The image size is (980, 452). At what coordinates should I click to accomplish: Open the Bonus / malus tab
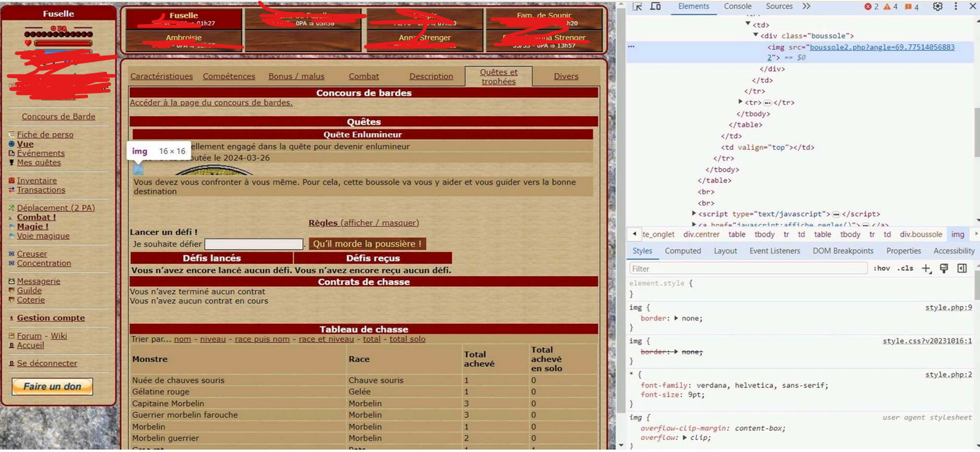[x=296, y=77]
